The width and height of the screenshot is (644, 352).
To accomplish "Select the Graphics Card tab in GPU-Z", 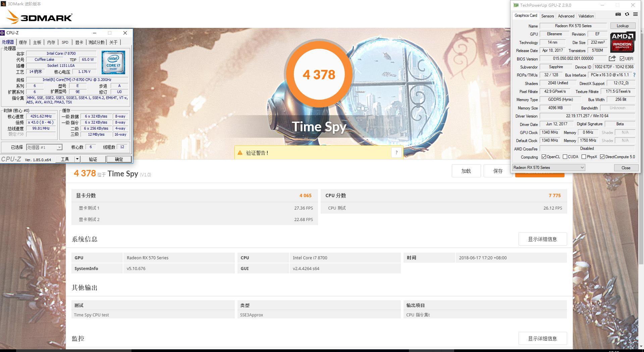I will [x=526, y=15].
